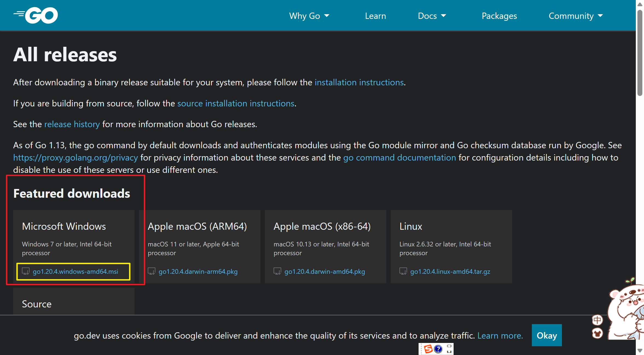Expand the Why Go dropdown menu
644x355 pixels.
click(x=309, y=16)
